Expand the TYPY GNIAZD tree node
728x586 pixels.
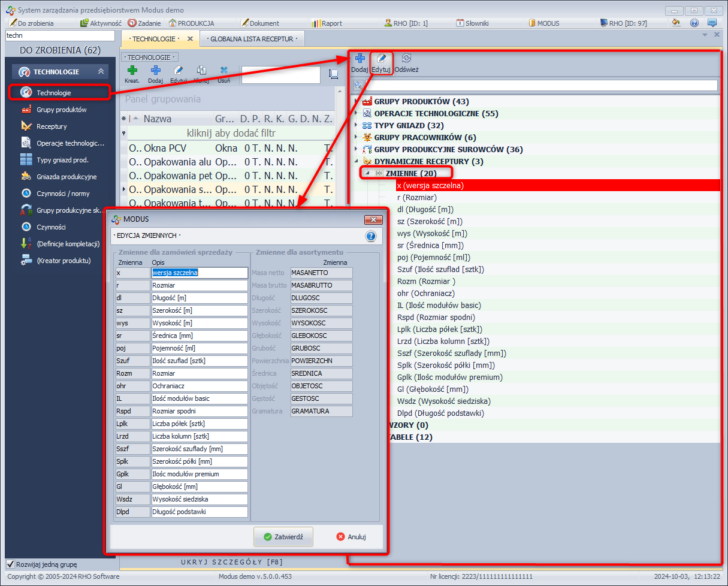point(358,125)
